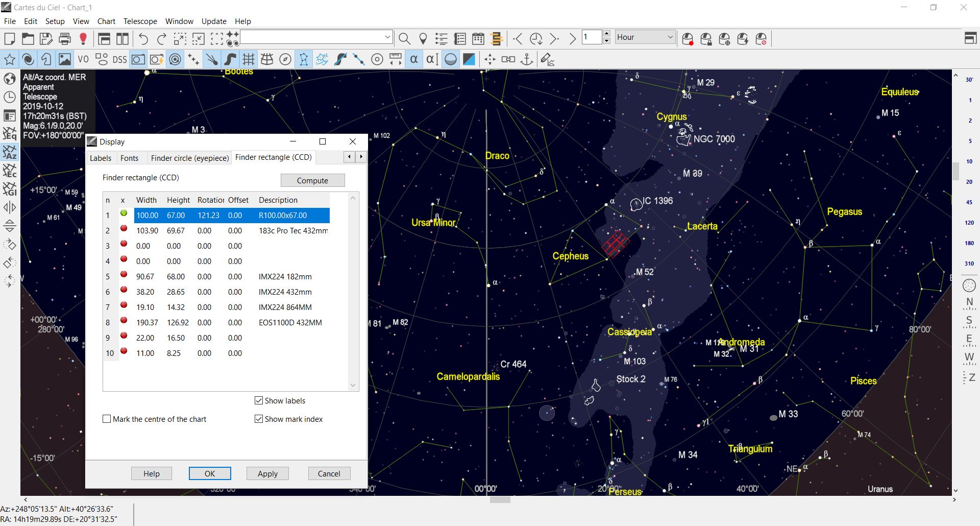Click the anchor icon in toolbar
This screenshot has height=526, width=980.
click(x=527, y=60)
